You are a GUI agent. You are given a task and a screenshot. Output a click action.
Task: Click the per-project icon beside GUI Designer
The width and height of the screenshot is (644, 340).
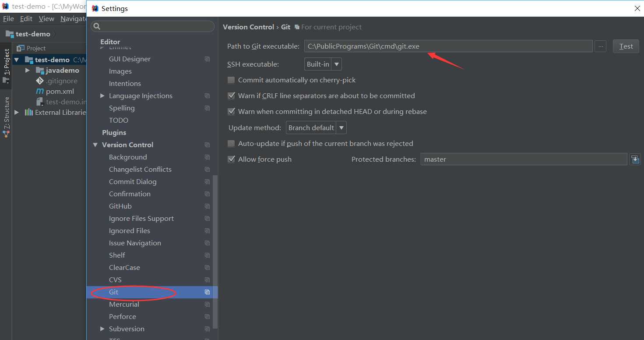(x=208, y=59)
